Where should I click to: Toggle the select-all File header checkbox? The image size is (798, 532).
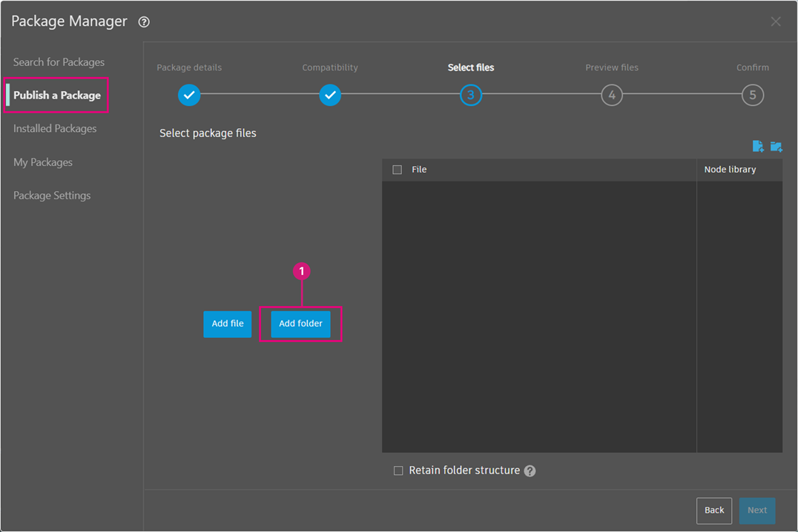[x=398, y=170]
